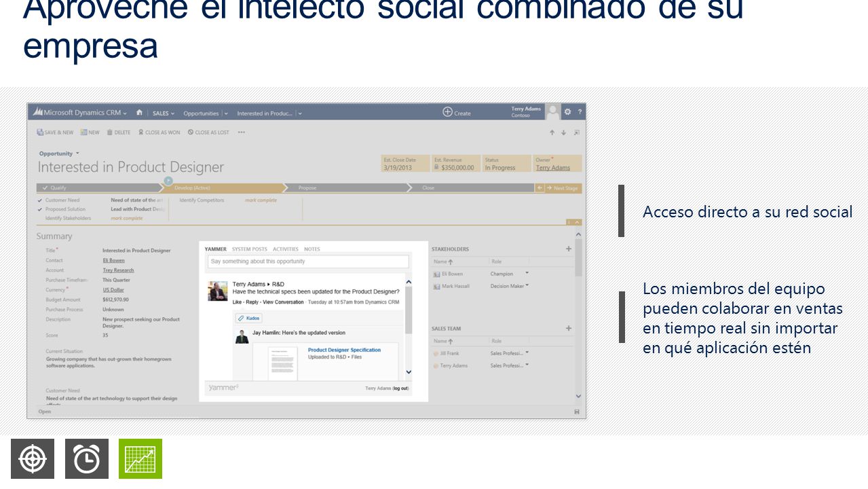
Task: Add a sales team member with plus
Action: coord(569,329)
